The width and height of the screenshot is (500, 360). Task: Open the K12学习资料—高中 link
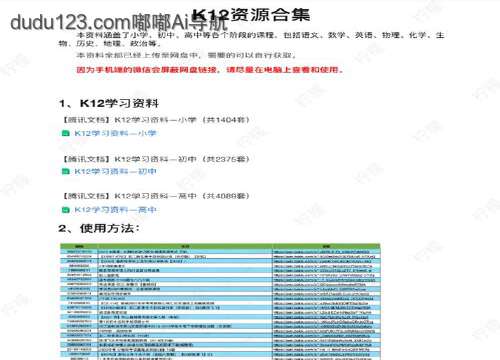115,210
